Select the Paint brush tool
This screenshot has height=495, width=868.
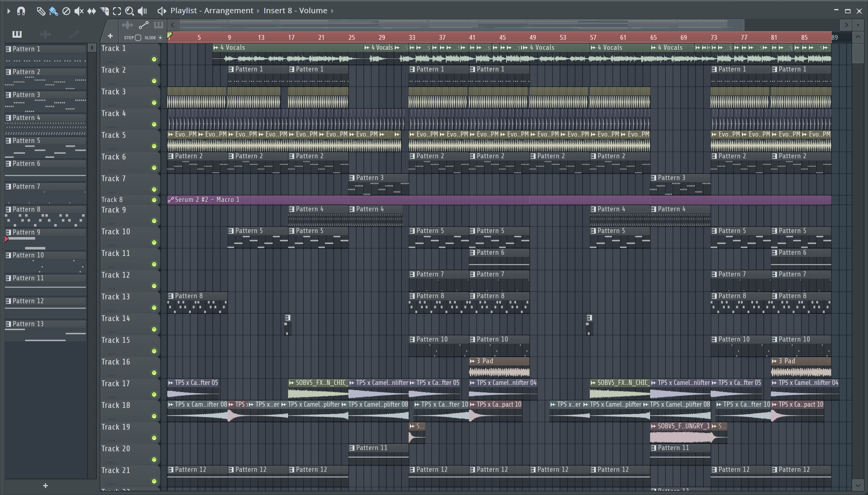click(53, 11)
